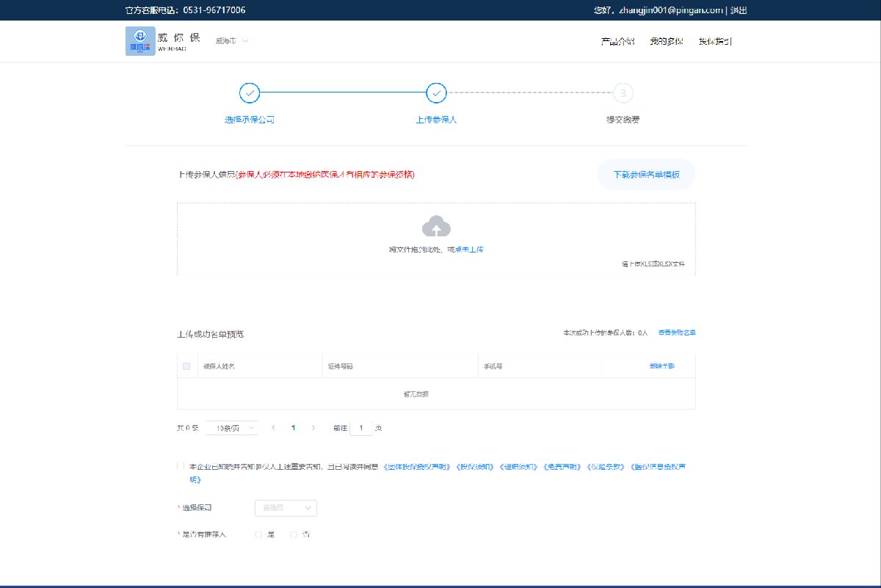Select 是 radio for 是否有推荐人
The height and width of the screenshot is (588, 881).
point(258,534)
